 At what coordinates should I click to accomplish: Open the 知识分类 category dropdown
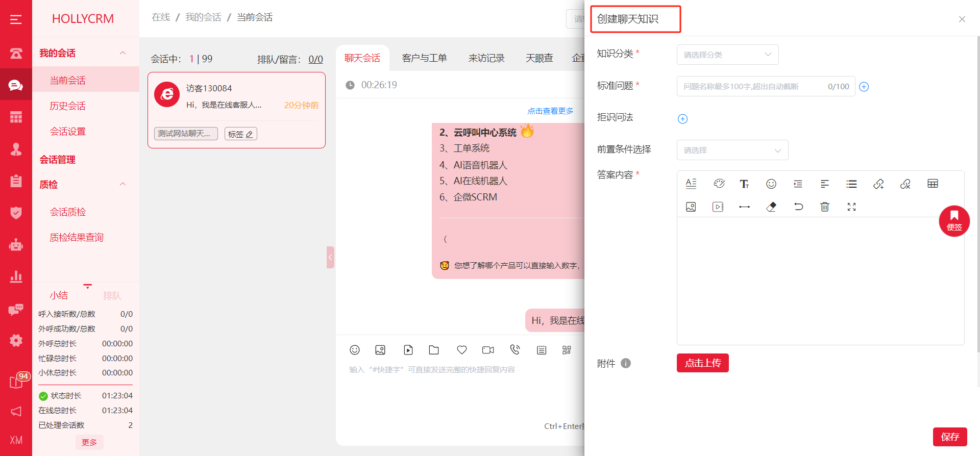pos(728,55)
